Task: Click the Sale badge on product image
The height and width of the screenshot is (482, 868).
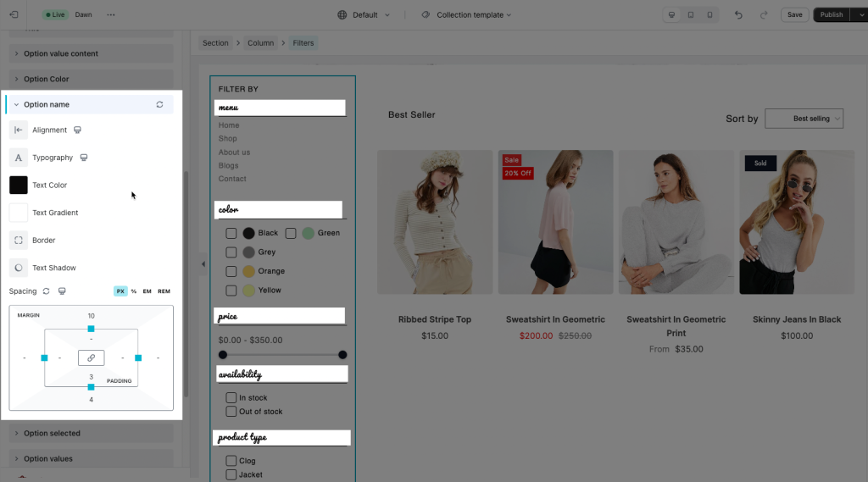Action: tap(511, 160)
